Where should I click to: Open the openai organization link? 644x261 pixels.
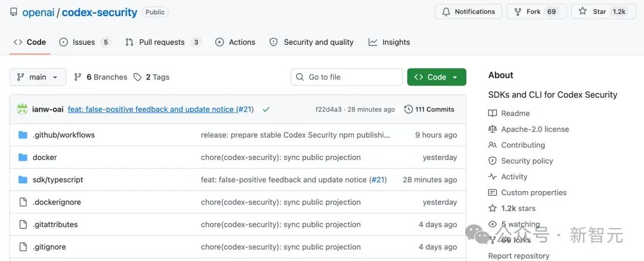(38, 12)
